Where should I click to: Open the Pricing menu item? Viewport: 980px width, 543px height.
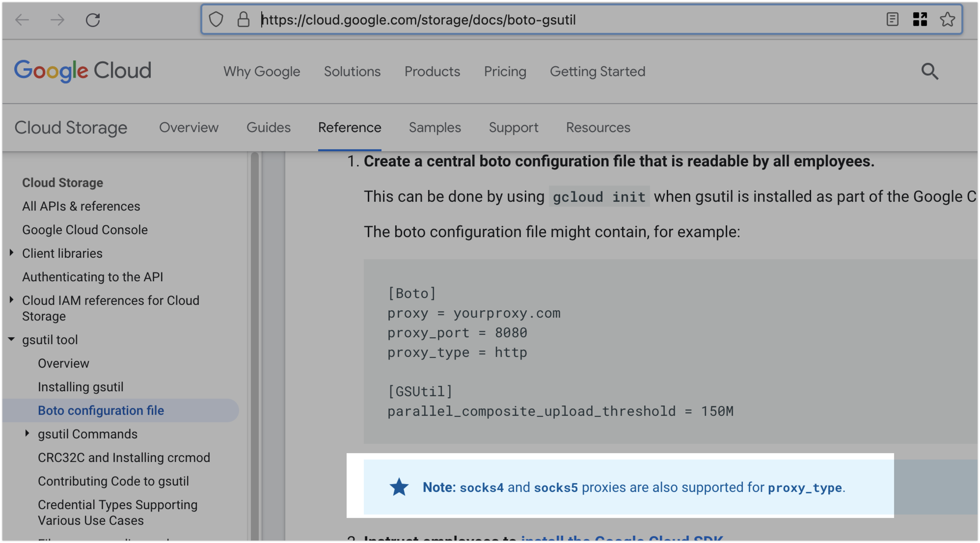click(x=505, y=72)
